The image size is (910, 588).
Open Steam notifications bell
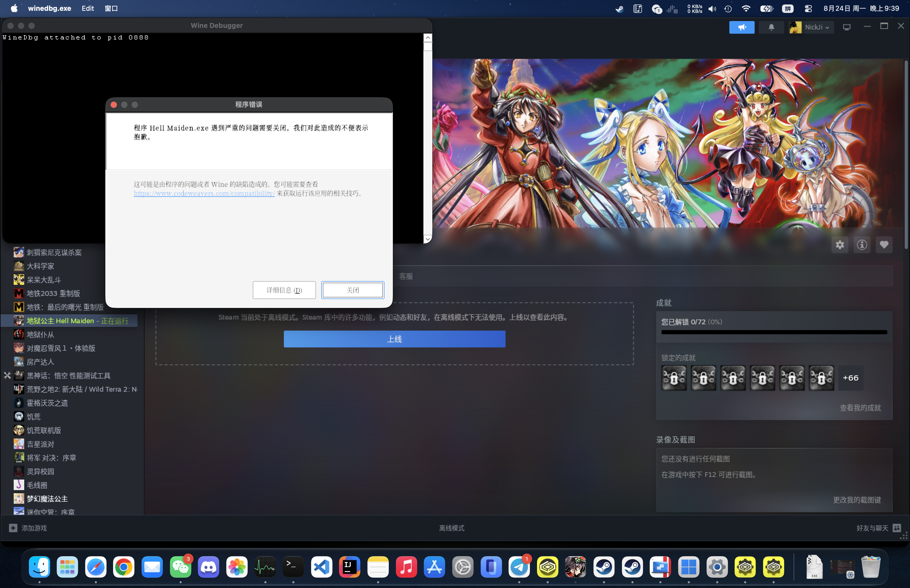tap(771, 27)
